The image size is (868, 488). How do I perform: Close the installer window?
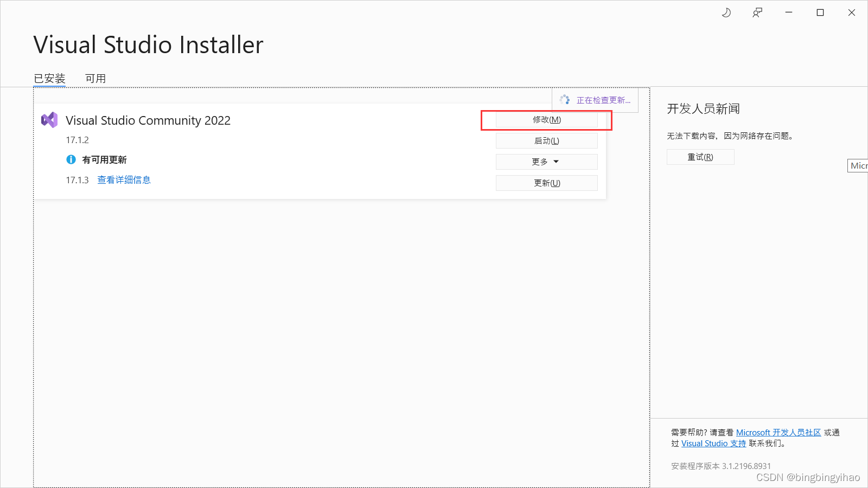click(x=852, y=12)
